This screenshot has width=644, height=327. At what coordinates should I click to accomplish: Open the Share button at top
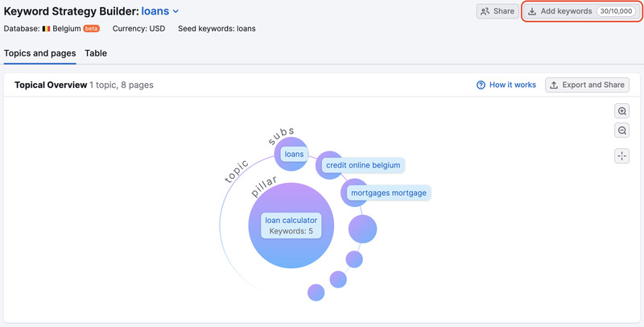click(x=497, y=11)
